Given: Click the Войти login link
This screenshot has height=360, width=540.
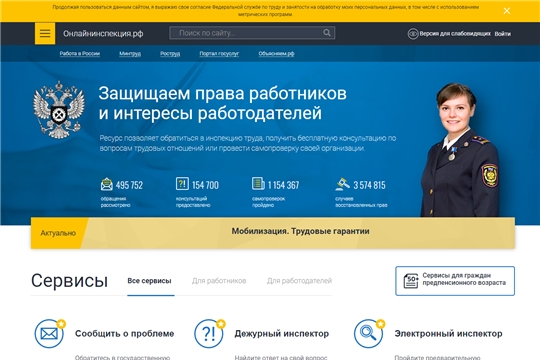Looking at the screenshot, I should pyautogui.click(x=502, y=34).
